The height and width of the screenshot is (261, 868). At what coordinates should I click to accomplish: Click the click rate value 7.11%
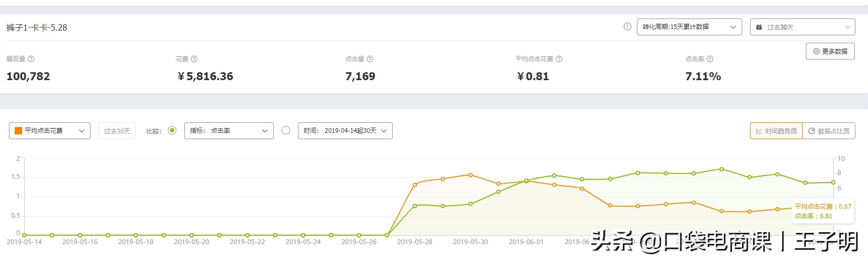point(703,76)
